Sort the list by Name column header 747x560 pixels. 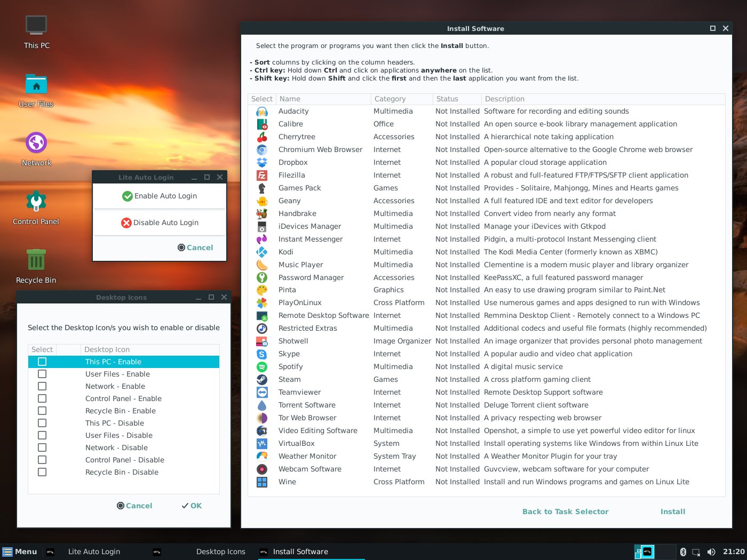pos(323,99)
